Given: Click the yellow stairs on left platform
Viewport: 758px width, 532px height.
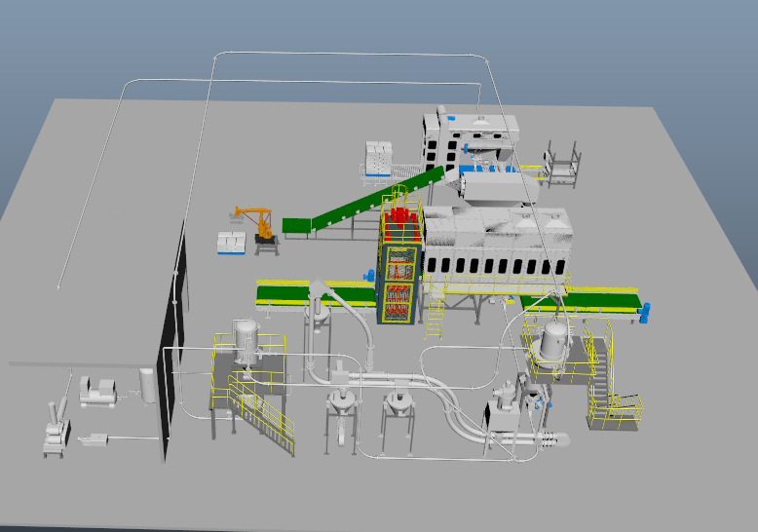Looking at the screenshot, I should click(x=263, y=416).
